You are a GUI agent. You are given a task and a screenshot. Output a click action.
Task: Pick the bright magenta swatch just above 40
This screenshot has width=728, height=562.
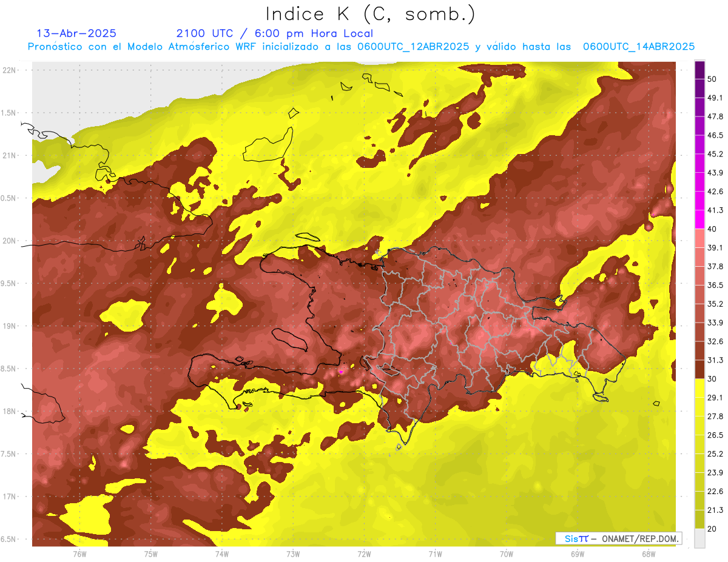[699, 219]
